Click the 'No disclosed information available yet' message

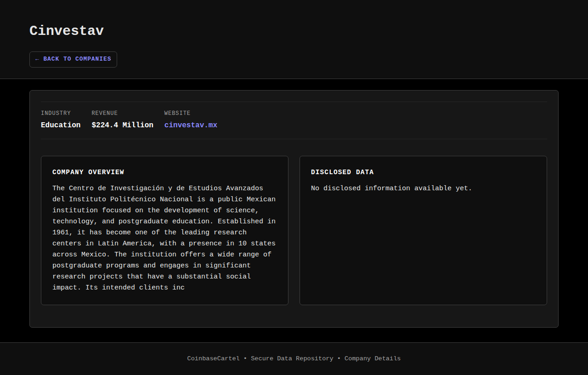click(x=391, y=188)
